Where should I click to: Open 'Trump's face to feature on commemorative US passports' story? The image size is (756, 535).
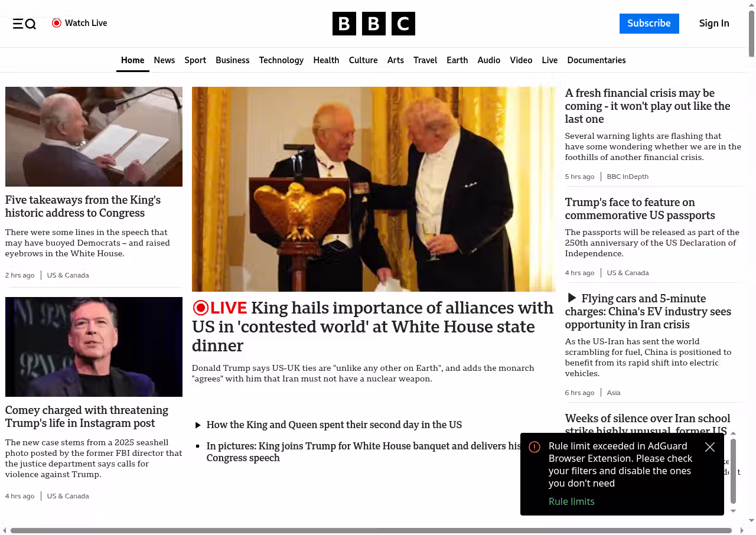[x=640, y=208]
